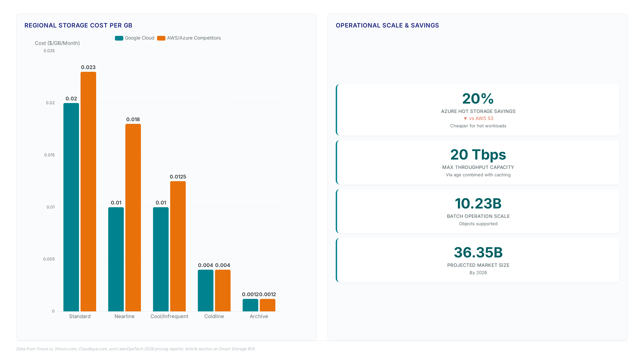This screenshot has height=362, width=644.
Task: Click the 0.023 data label
Action: 88,67
